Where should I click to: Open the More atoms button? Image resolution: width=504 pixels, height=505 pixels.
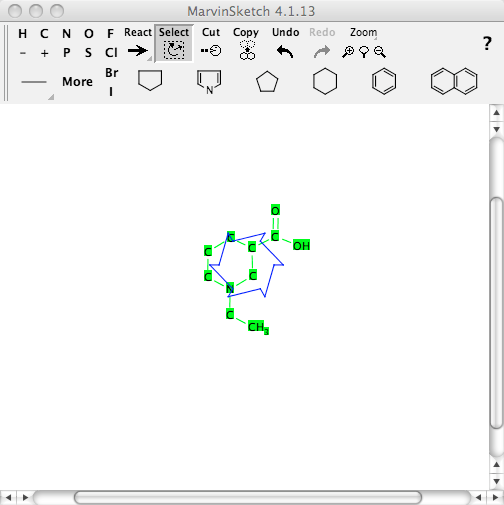tap(77, 82)
